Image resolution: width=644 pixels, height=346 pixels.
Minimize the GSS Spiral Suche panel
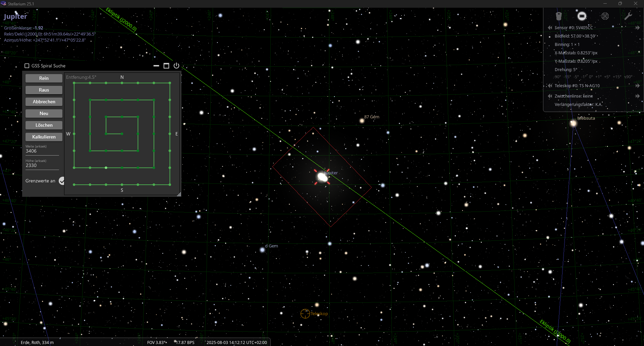pyautogui.click(x=156, y=66)
